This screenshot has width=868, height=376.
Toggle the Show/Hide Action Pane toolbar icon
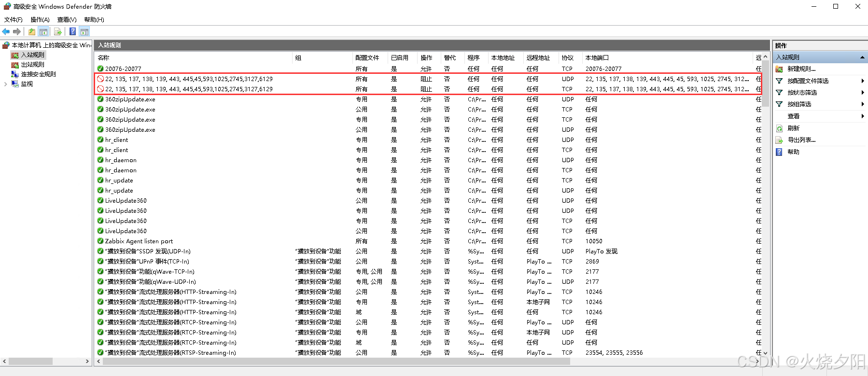[x=84, y=32]
